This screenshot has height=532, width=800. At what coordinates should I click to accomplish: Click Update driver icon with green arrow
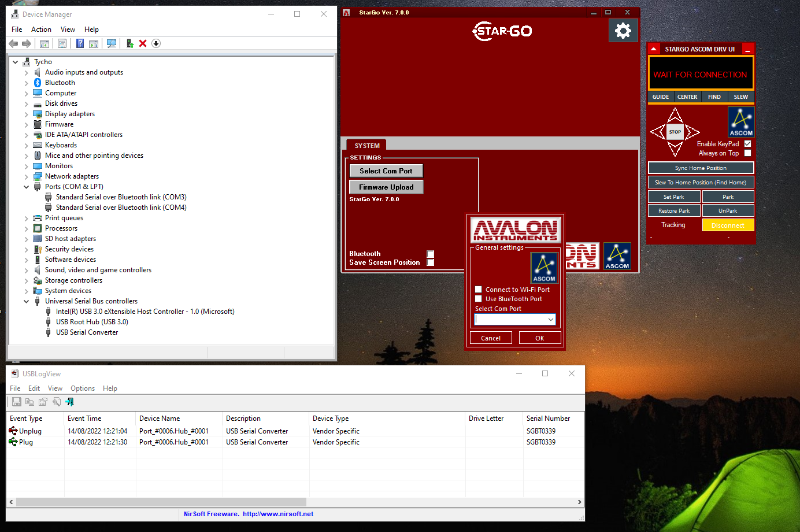(130, 44)
